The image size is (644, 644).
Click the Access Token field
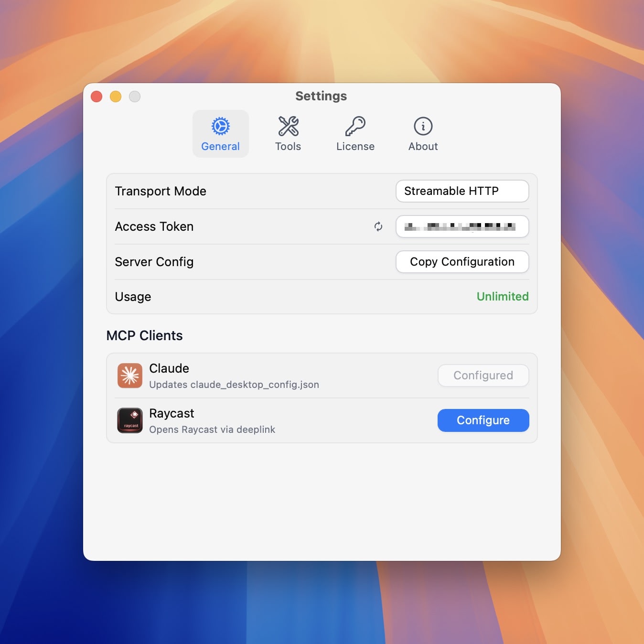click(x=462, y=226)
